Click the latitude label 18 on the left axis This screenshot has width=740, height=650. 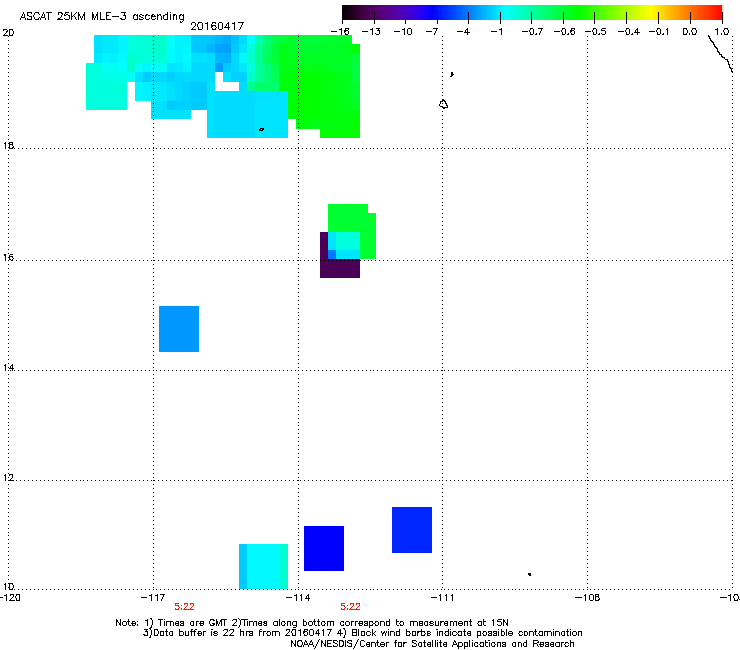pyautogui.click(x=8, y=145)
